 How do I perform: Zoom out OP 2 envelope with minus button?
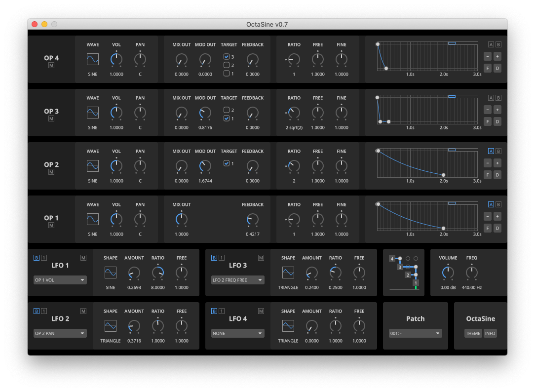tap(488, 163)
